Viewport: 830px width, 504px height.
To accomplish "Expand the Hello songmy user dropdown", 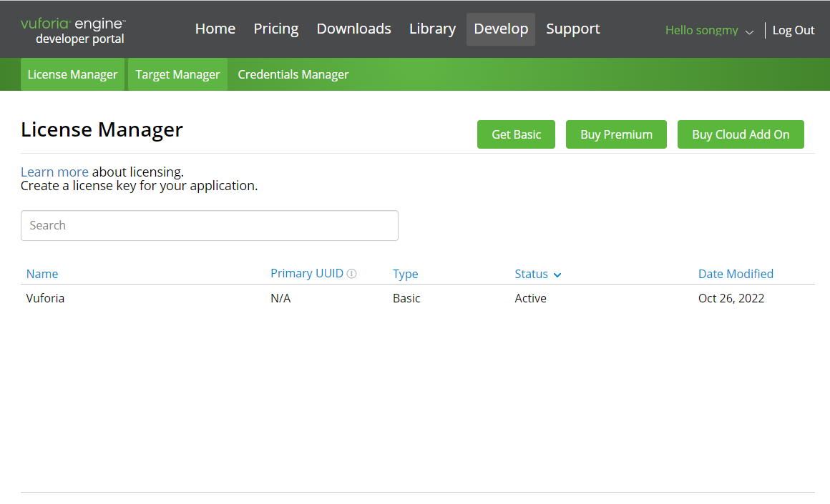I will [709, 31].
